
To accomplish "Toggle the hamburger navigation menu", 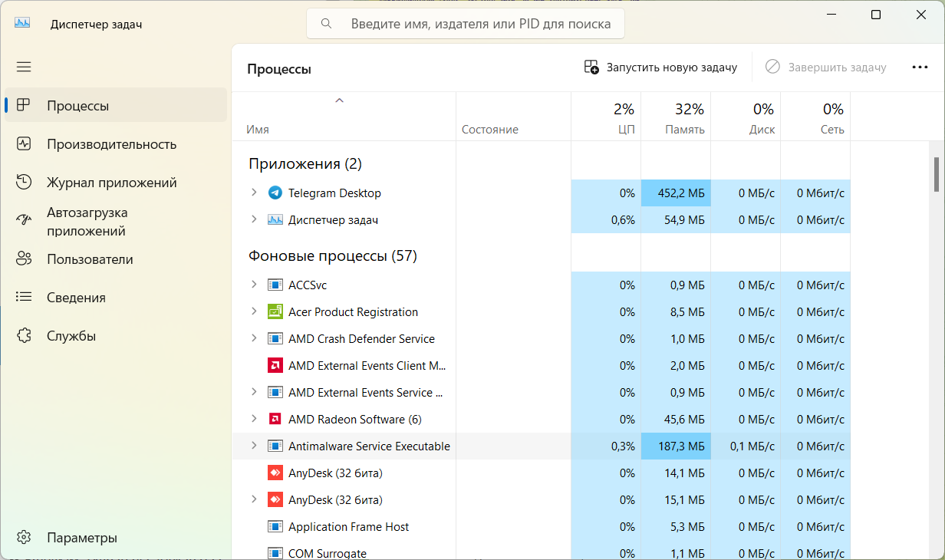I will click(24, 67).
